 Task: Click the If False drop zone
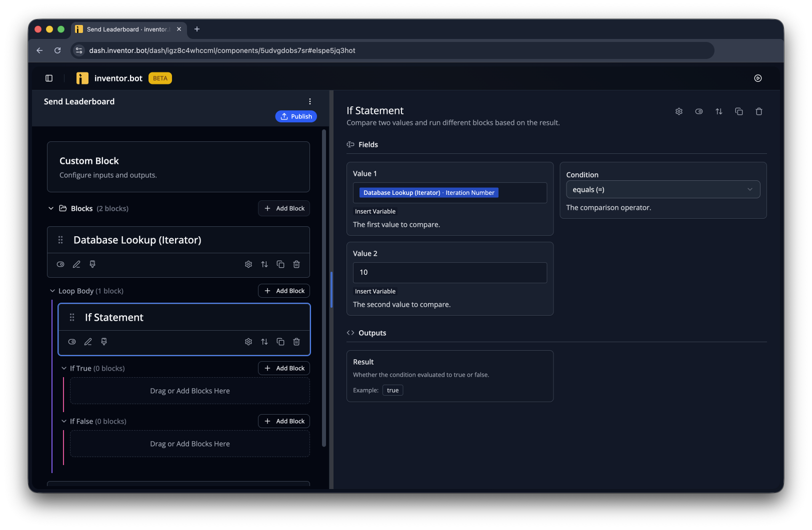pos(190,444)
